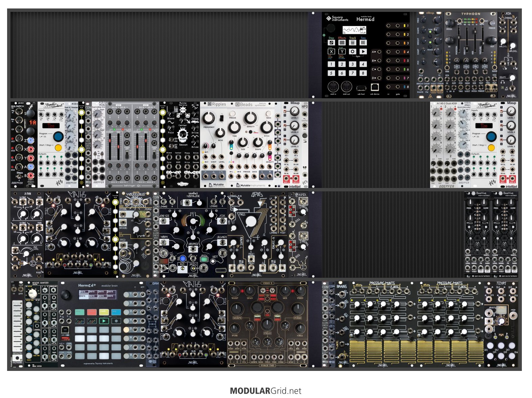532x398 pixels.
Task: Hit the X zoom button on Hermod
Action: pyautogui.click(x=331, y=51)
